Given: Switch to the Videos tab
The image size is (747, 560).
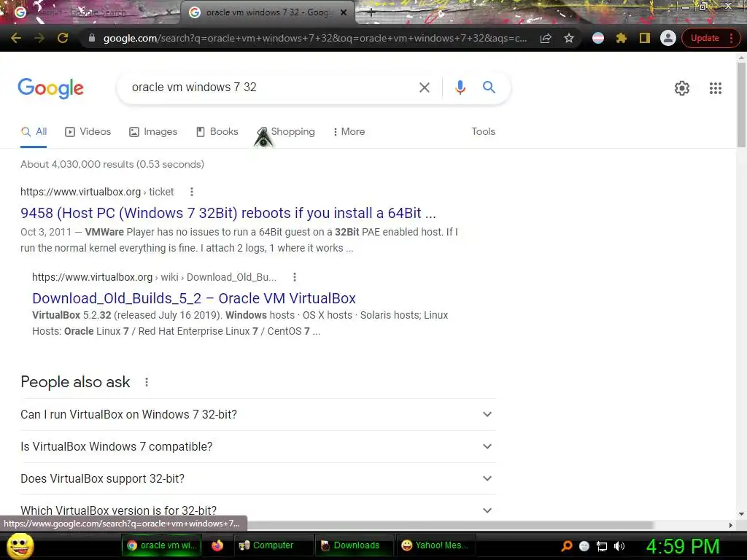Looking at the screenshot, I should (88, 131).
